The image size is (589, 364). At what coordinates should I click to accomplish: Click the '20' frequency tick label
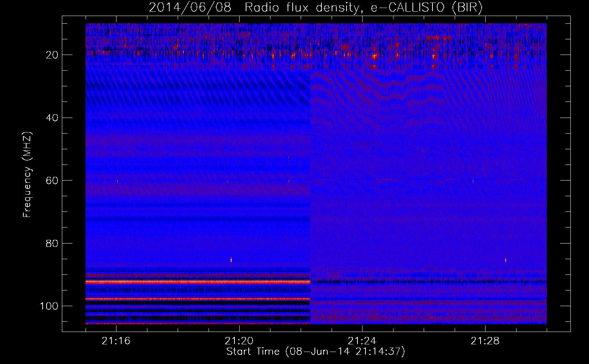click(x=52, y=55)
